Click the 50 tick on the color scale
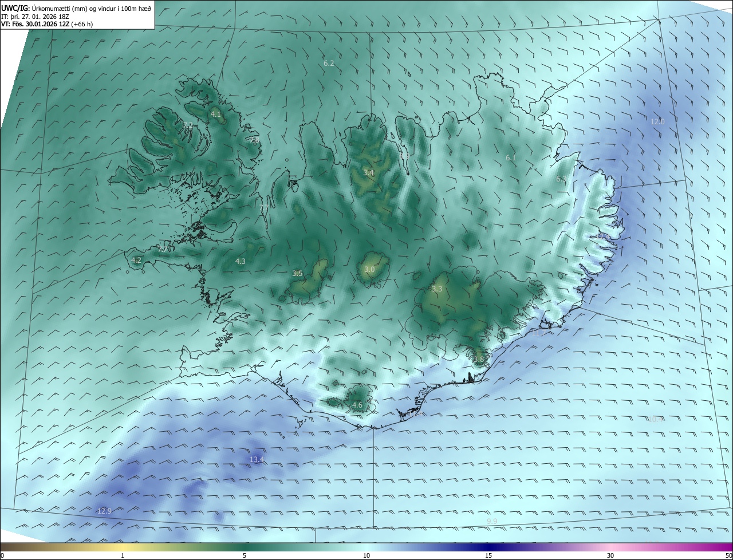Screen dimensions: 733x560 tap(728, 555)
